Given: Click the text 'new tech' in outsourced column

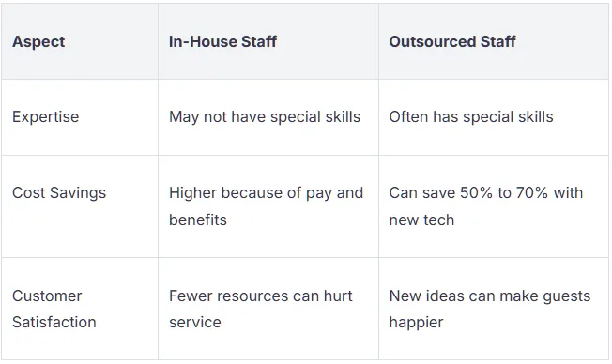Looking at the screenshot, I should coord(421,220).
